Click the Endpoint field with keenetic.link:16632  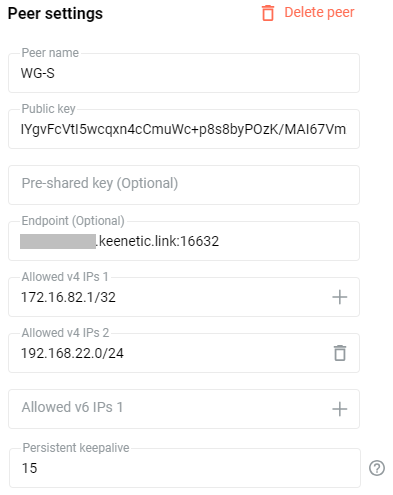pos(184,241)
